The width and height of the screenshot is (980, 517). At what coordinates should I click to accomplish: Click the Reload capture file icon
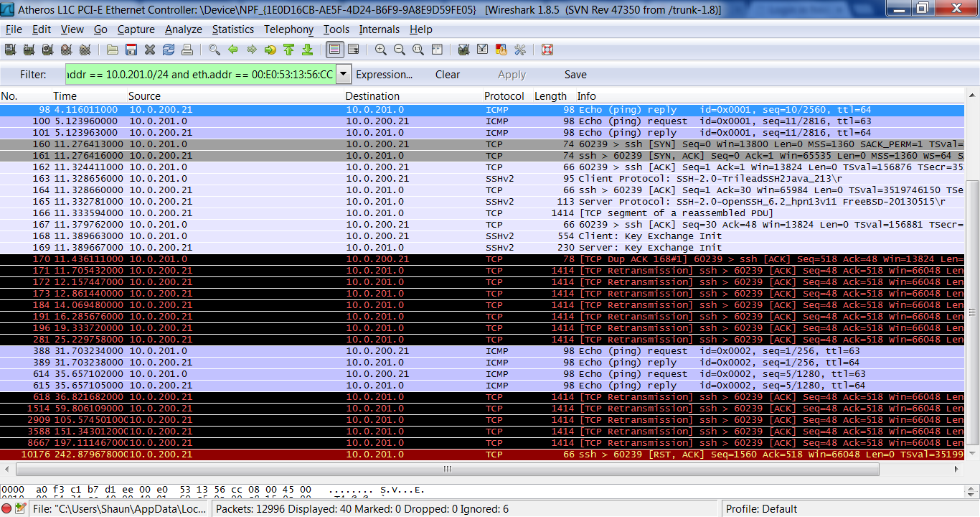169,50
